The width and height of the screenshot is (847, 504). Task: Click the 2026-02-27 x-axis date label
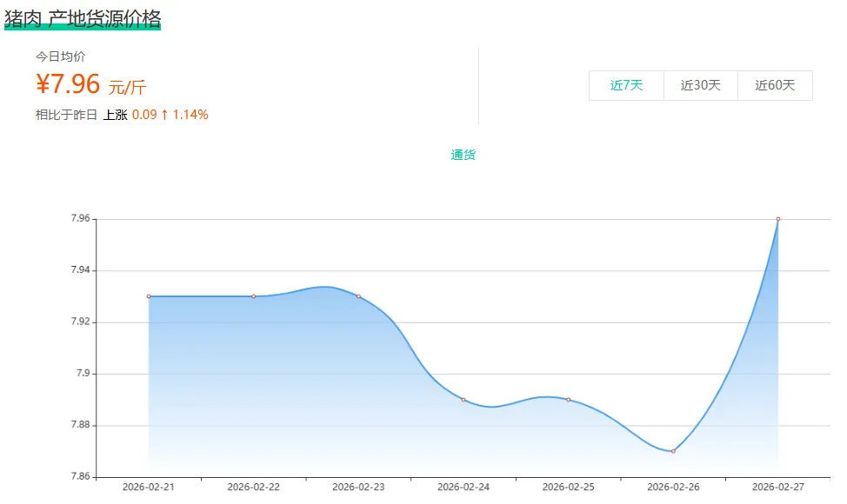coord(778,487)
